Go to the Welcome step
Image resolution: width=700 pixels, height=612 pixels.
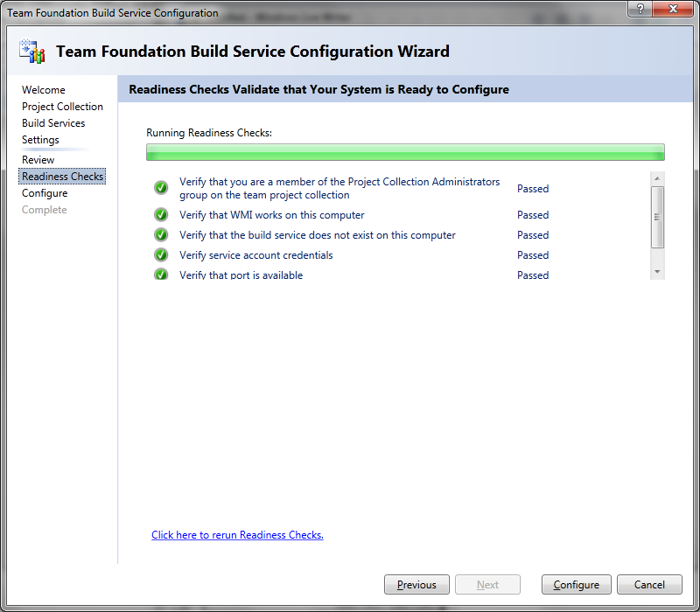tap(43, 90)
